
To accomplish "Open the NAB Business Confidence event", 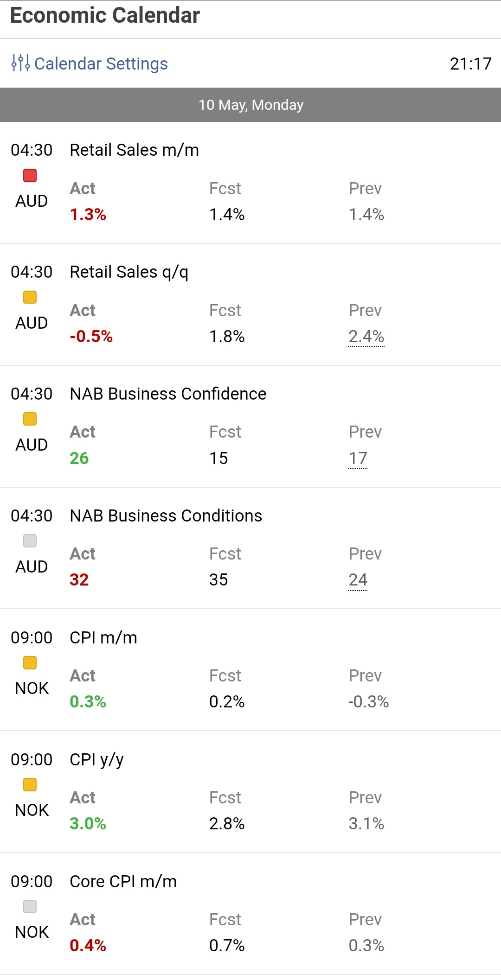I will click(168, 394).
